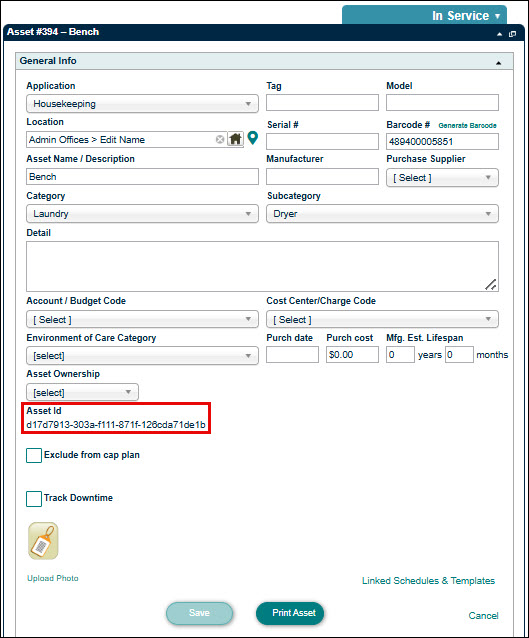Viewport: 529px width, 638px height.
Task: Check Exclude from cap plan
Action: click(34, 455)
